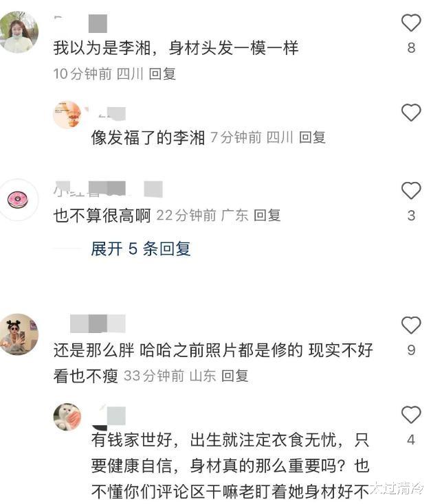Viewport: 431px width, 504px height.
Task: Open like count 9 on Shandong comment
Action: tap(411, 350)
